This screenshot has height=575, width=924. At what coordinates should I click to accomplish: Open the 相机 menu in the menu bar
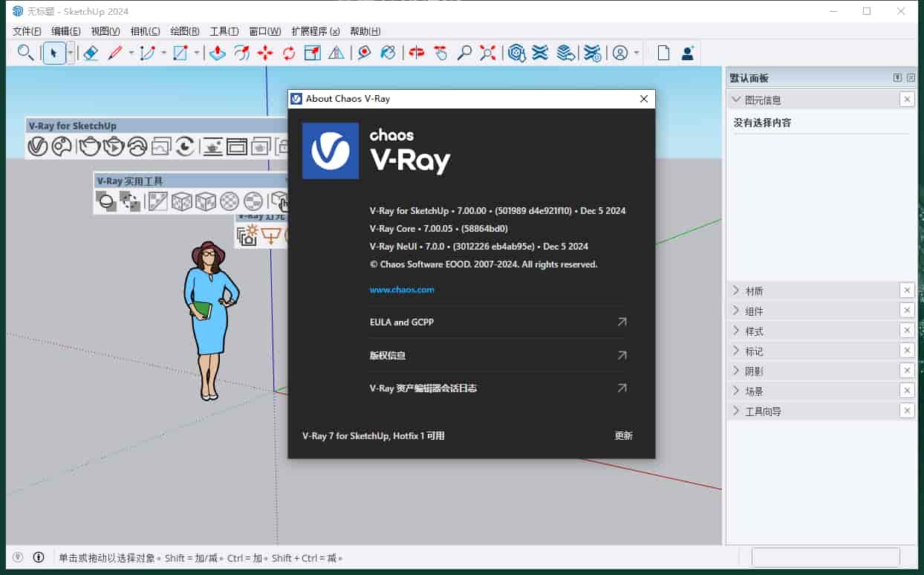[145, 31]
